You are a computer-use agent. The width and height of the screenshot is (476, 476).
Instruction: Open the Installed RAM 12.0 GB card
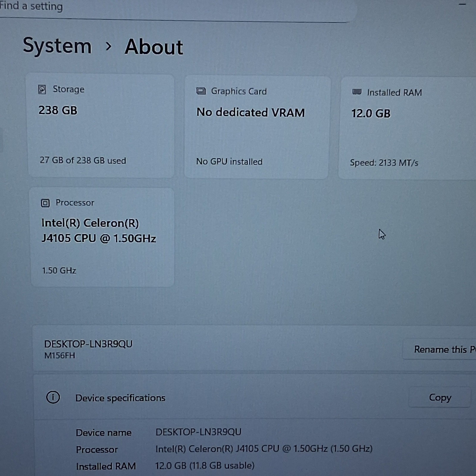408,128
